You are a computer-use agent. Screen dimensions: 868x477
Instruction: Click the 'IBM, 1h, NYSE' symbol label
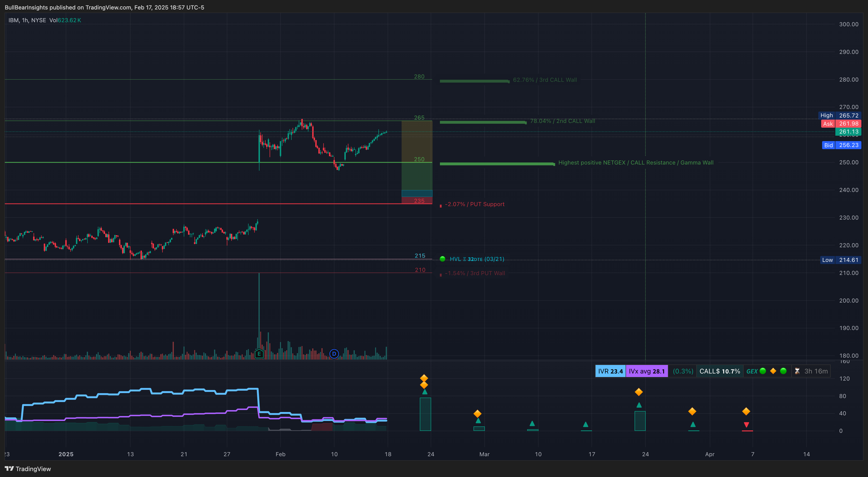(27, 20)
